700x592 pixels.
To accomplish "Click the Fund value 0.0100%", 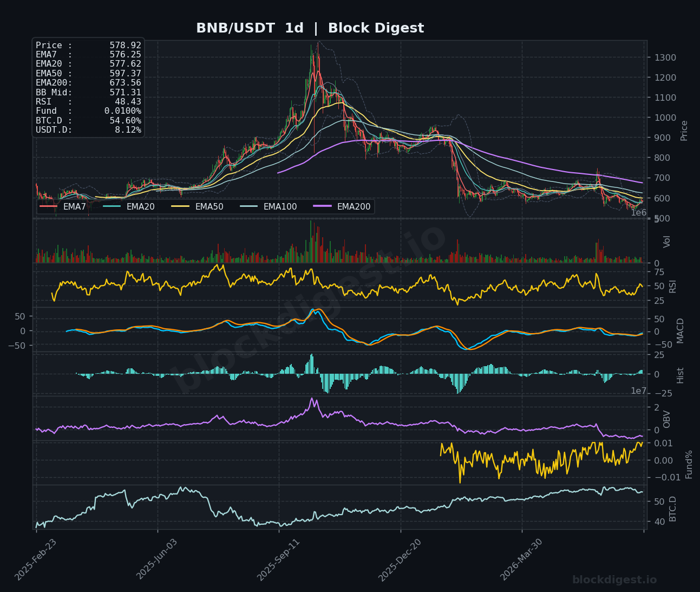I will pyautogui.click(x=123, y=111).
